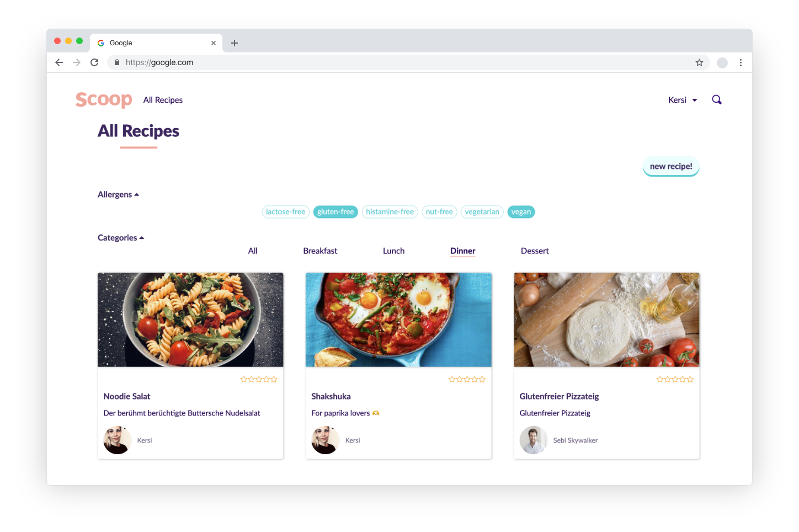This screenshot has height=532, width=799.
Task: Open the Kersi user dropdown
Action: pyautogui.click(x=683, y=100)
